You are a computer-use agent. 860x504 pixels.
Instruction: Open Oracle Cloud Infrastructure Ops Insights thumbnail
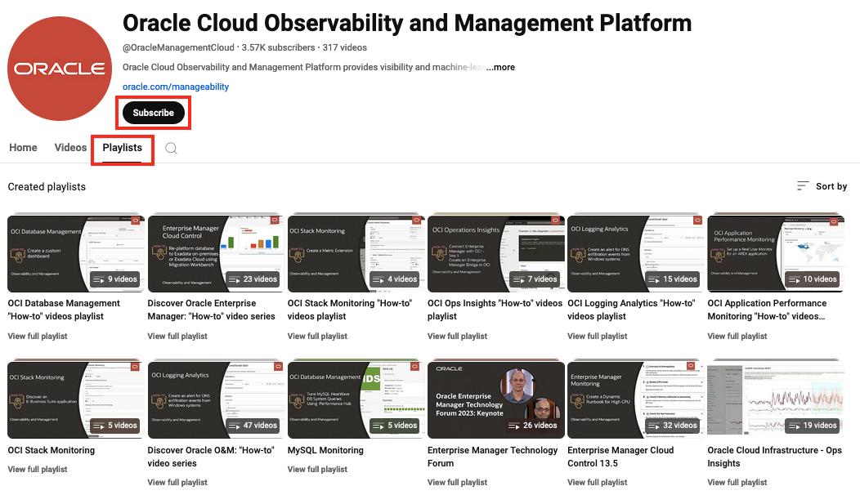point(776,400)
